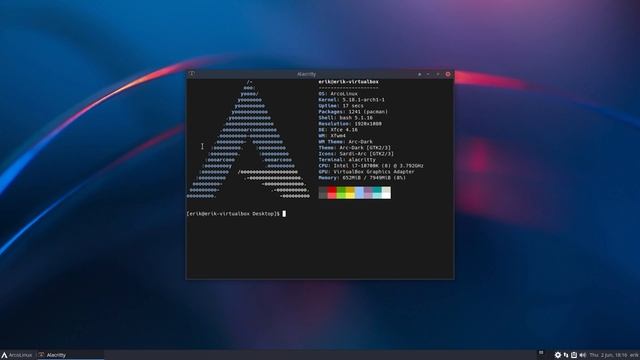
Task: Open the clock showing Thu 2 jun
Action: 608,355
